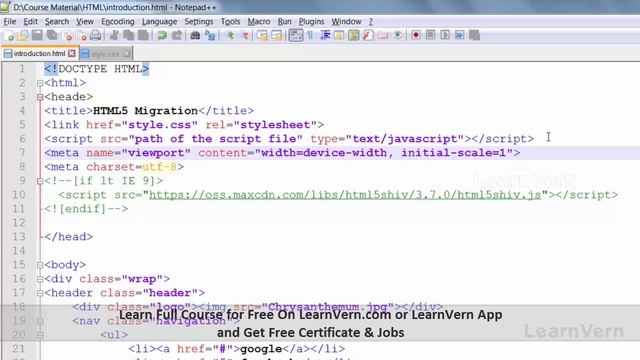Switch to the second file tab (style.css)
Image resolution: width=640 pixels, height=360 pixels.
point(105,53)
